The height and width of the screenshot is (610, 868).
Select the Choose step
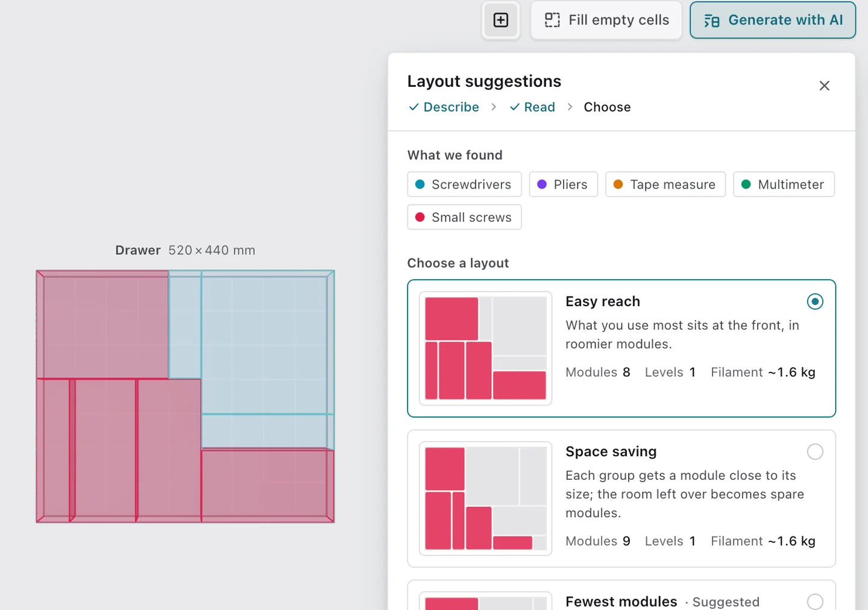(x=607, y=107)
